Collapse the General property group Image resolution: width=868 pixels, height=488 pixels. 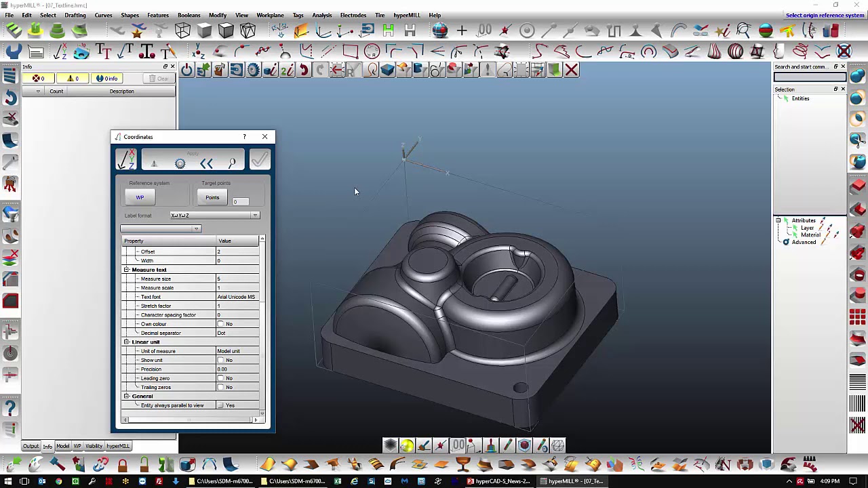click(x=126, y=396)
